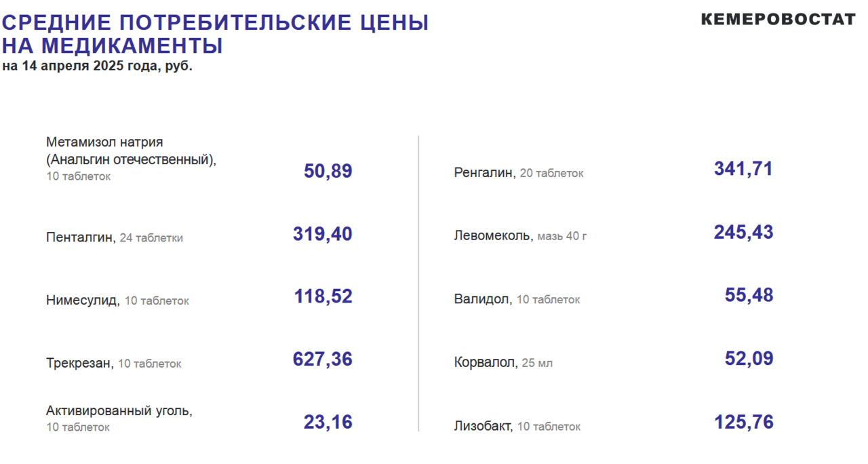The image size is (868, 464).
Task: Click the Лизобакт price 125,76
Action: [743, 423]
